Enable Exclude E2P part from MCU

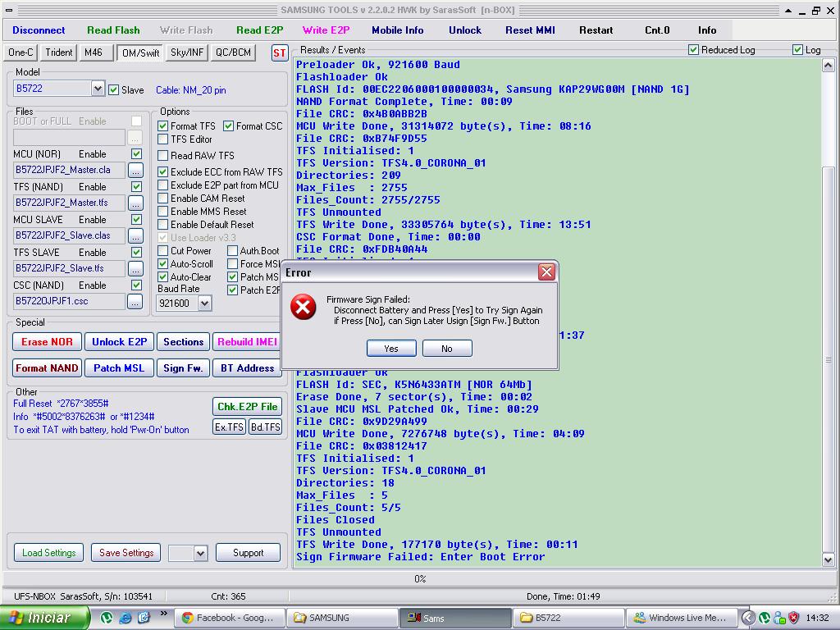163,185
